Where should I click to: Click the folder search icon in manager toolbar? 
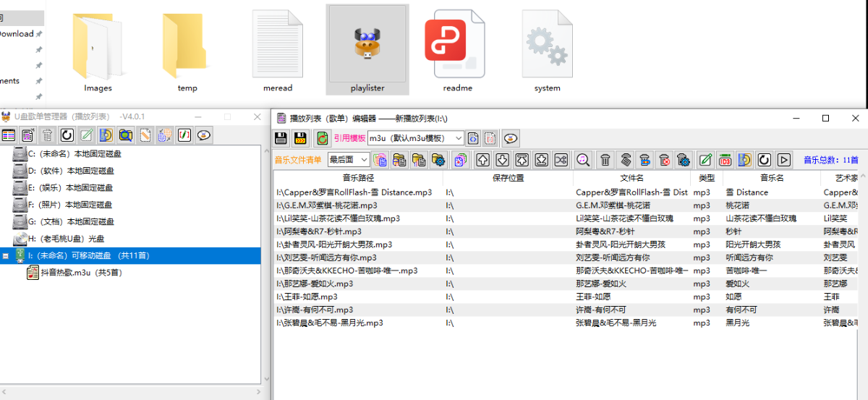coord(125,135)
